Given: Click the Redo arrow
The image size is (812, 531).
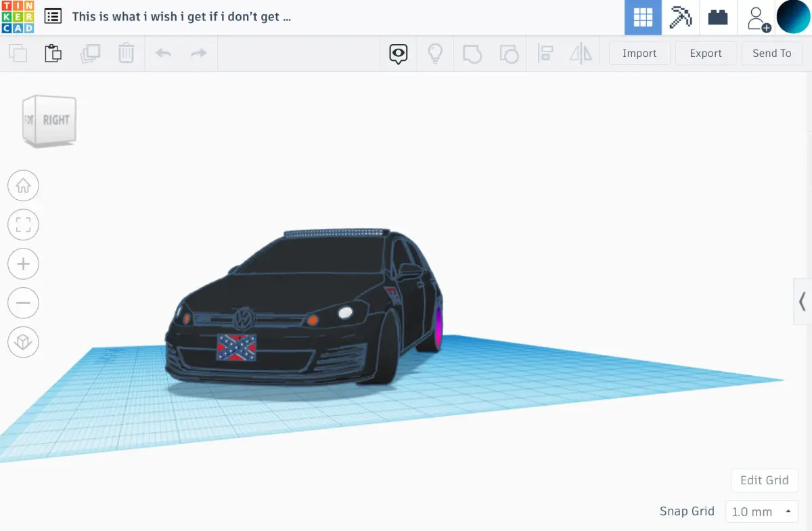Looking at the screenshot, I should [198, 54].
